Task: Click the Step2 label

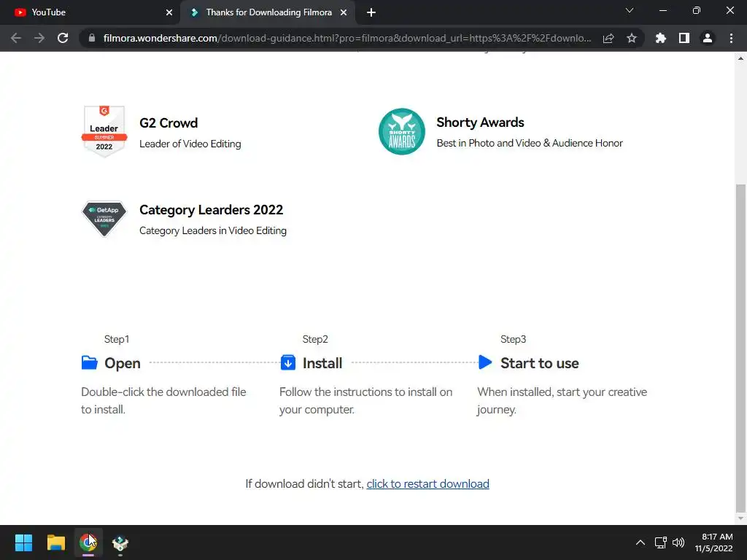Action: pyautogui.click(x=315, y=339)
